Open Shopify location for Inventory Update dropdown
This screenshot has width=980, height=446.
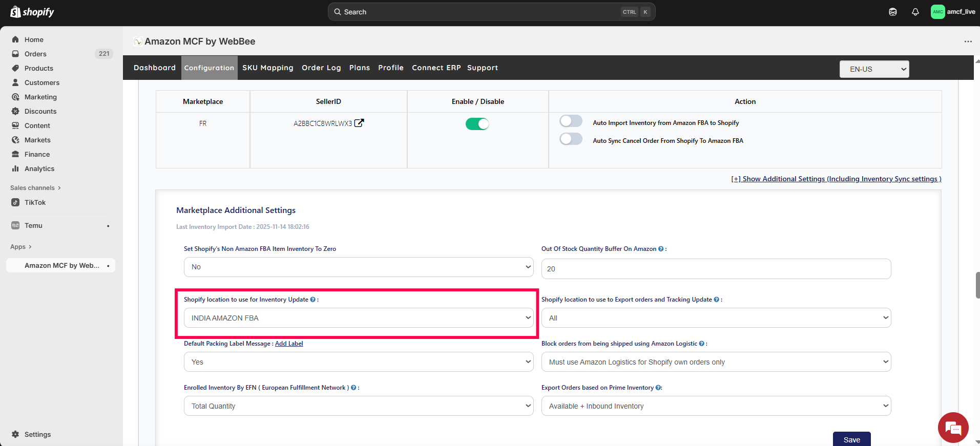click(x=359, y=318)
